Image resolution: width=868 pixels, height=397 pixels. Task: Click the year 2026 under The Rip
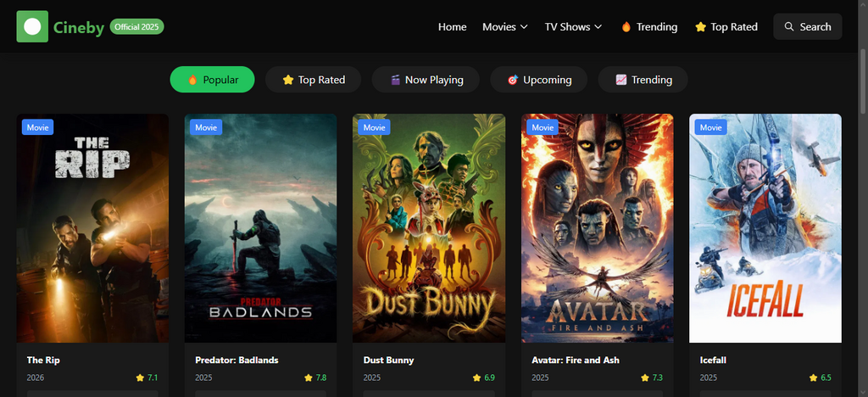click(36, 377)
